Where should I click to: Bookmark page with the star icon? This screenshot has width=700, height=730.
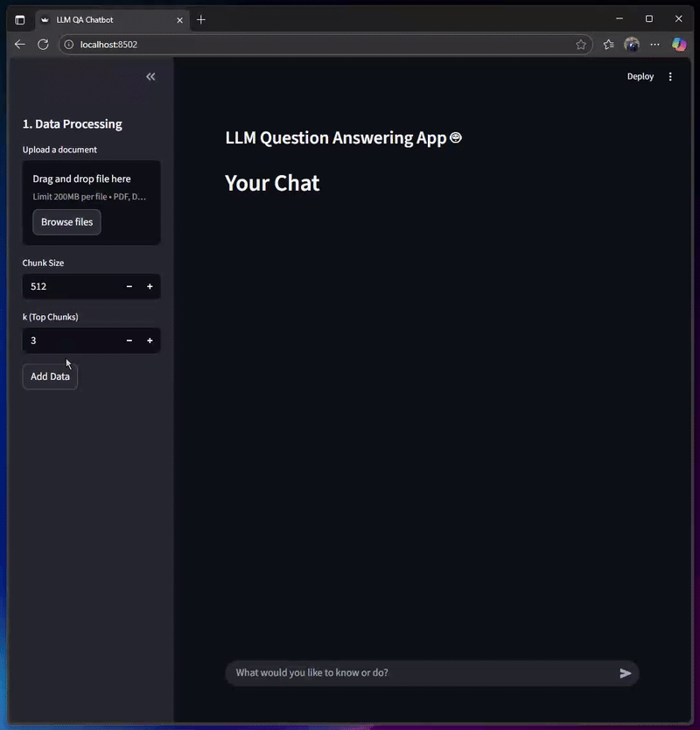point(581,45)
